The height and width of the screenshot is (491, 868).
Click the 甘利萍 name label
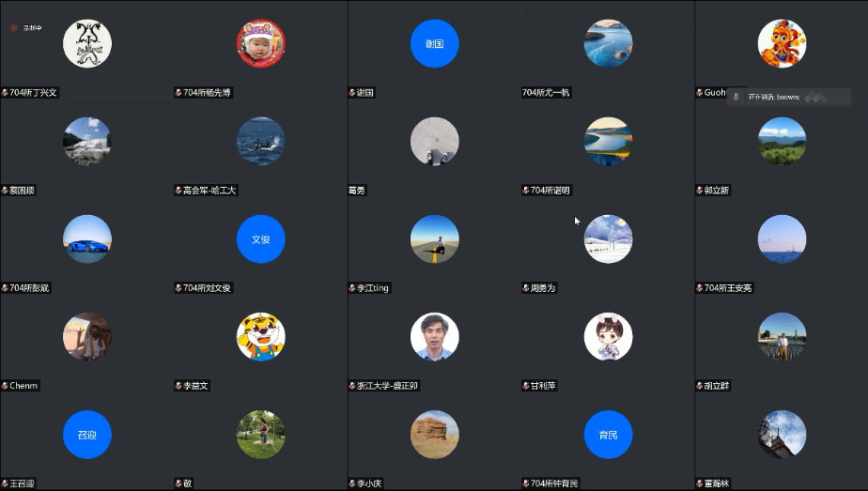click(543, 386)
